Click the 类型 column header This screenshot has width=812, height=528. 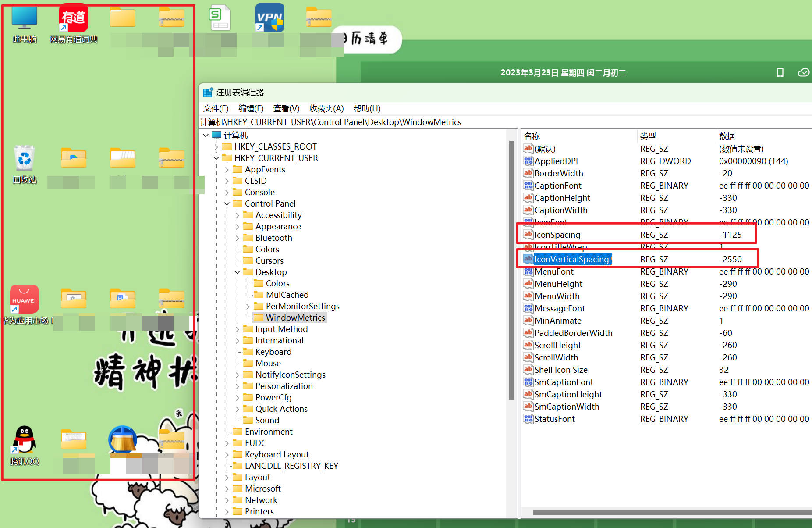676,136
